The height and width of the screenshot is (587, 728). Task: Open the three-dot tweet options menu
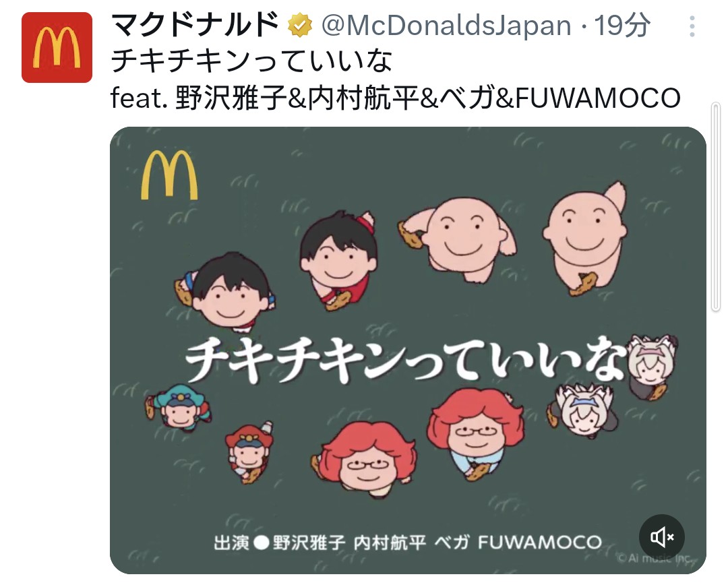click(692, 26)
